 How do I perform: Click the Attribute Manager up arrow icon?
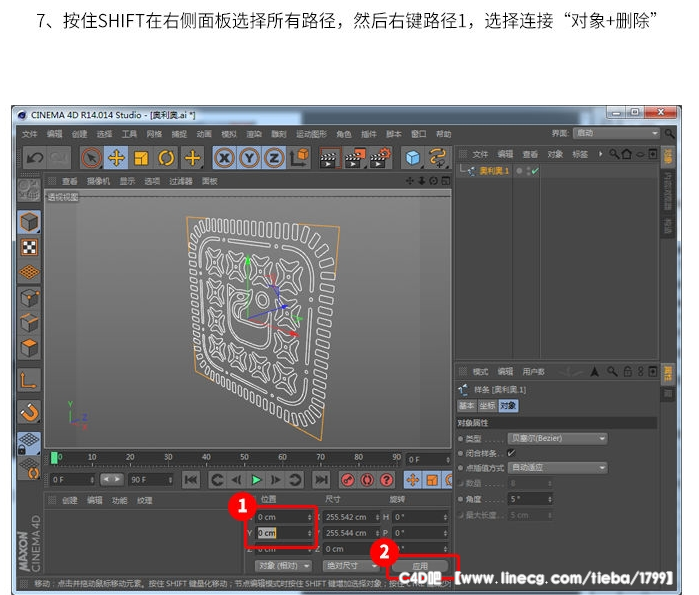point(594,371)
